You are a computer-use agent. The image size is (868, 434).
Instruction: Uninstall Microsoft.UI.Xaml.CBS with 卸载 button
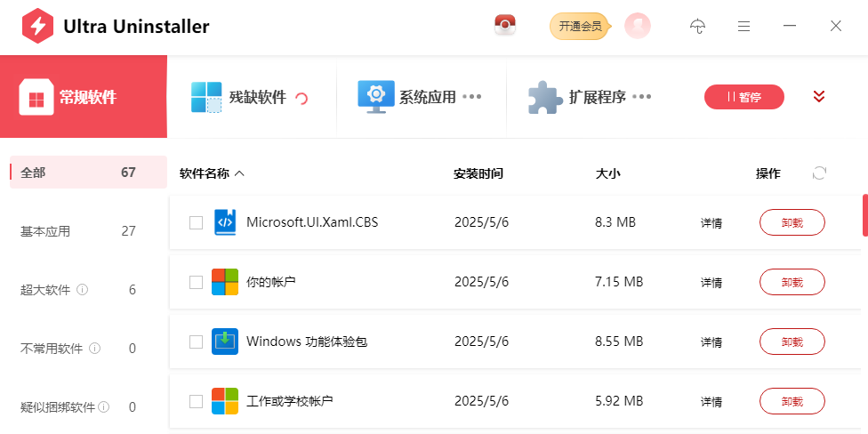[x=792, y=222]
